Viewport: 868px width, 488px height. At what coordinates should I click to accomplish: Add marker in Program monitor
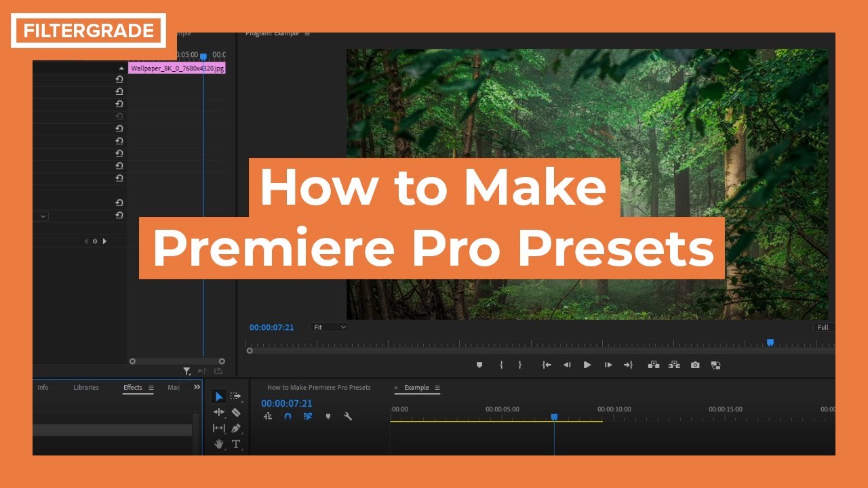point(479,365)
